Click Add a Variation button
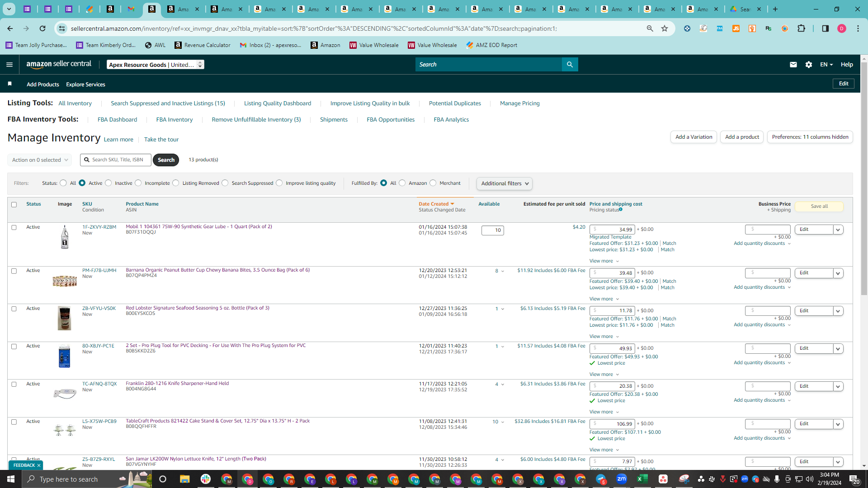The width and height of the screenshot is (868, 488). tap(693, 137)
